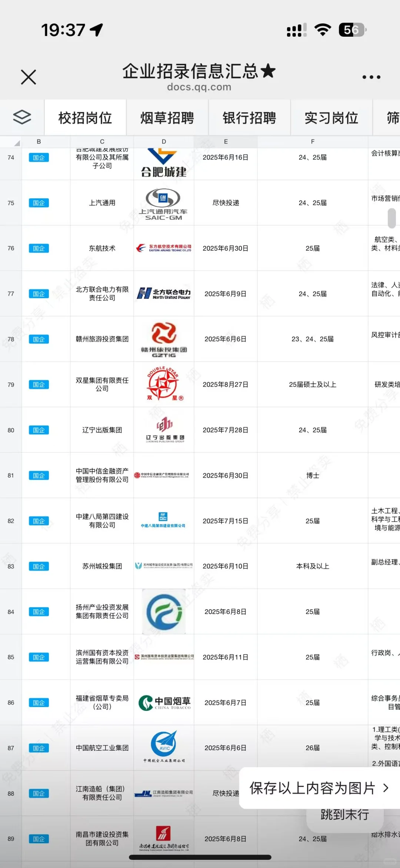The width and height of the screenshot is (400, 868).
Task: Tap the Wi-Fi status icon
Action: pyautogui.click(x=323, y=30)
